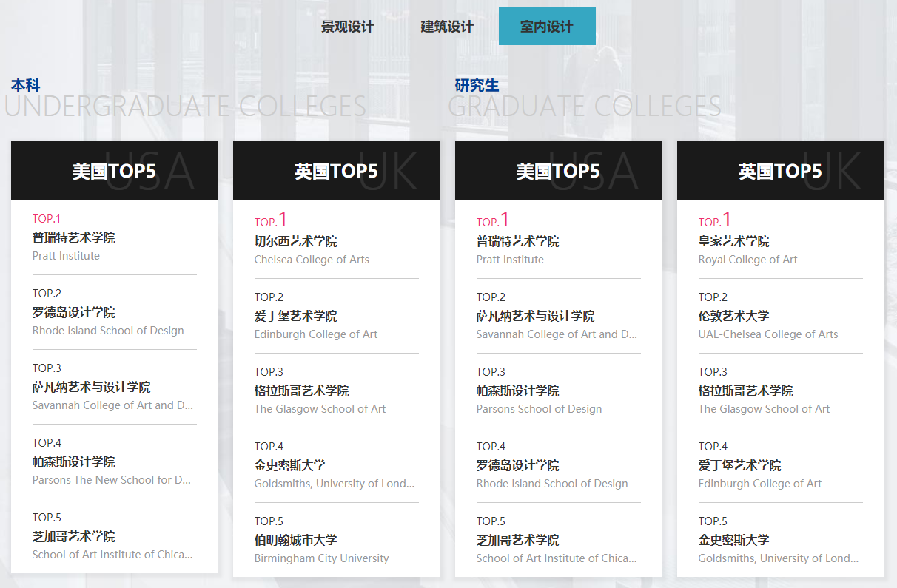Click the 研究生 section heading
The image size is (897, 588).
tap(477, 86)
